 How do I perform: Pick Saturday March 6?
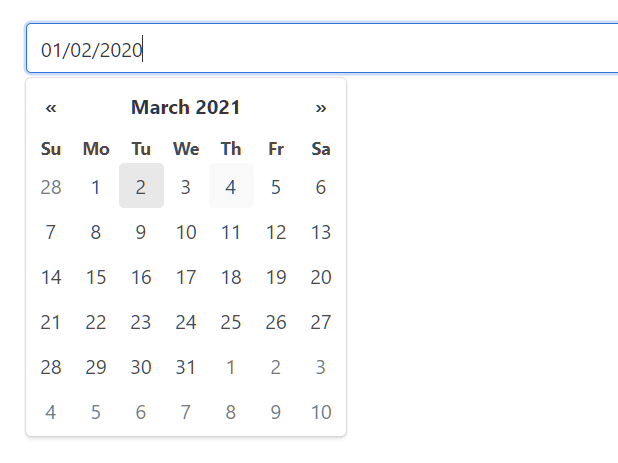coord(321,187)
